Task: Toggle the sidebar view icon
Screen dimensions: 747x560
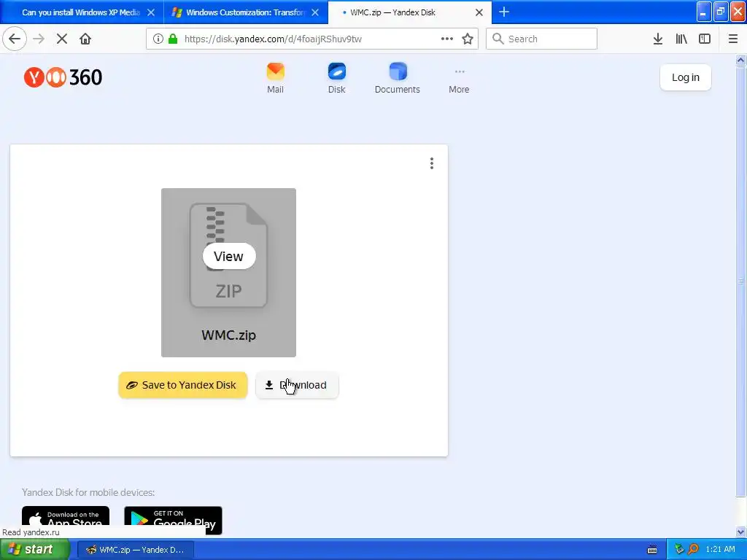Action: [705, 39]
